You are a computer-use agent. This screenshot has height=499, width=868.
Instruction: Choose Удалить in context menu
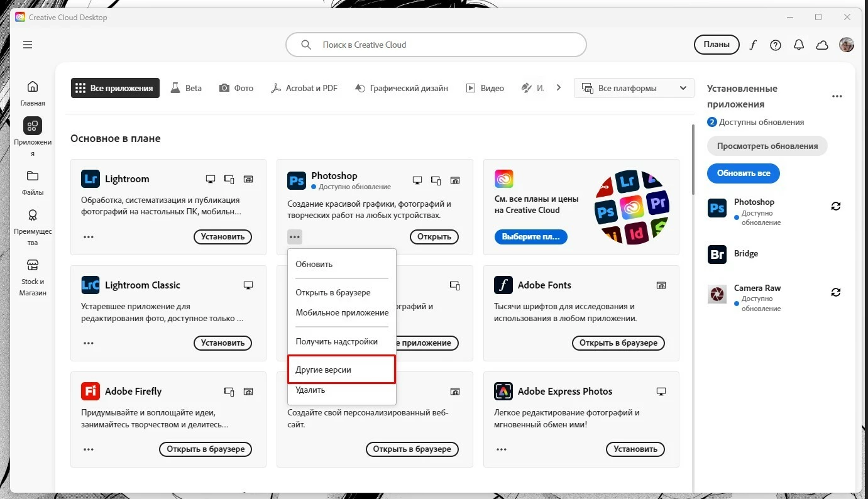342,390
